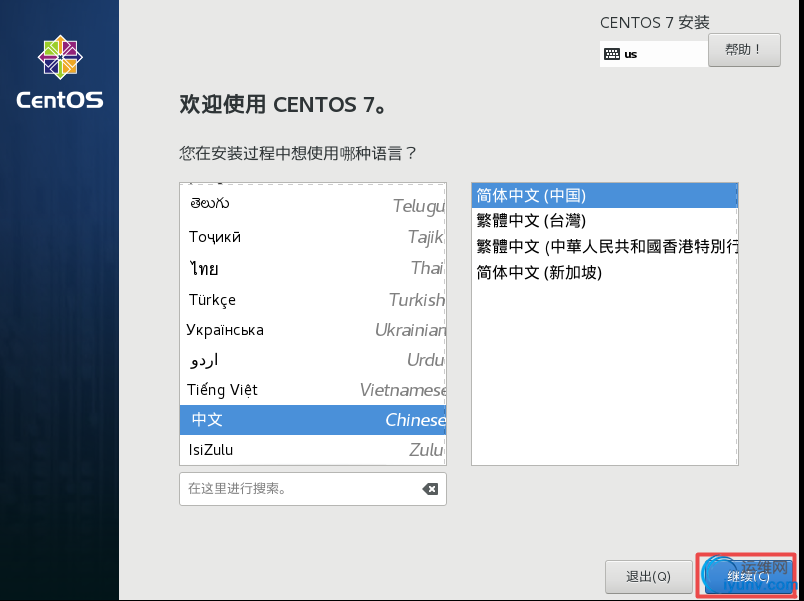This screenshot has width=804, height=601.
Task: Select 繁體中文 Hong Kong locale entry
Action: 605,247
